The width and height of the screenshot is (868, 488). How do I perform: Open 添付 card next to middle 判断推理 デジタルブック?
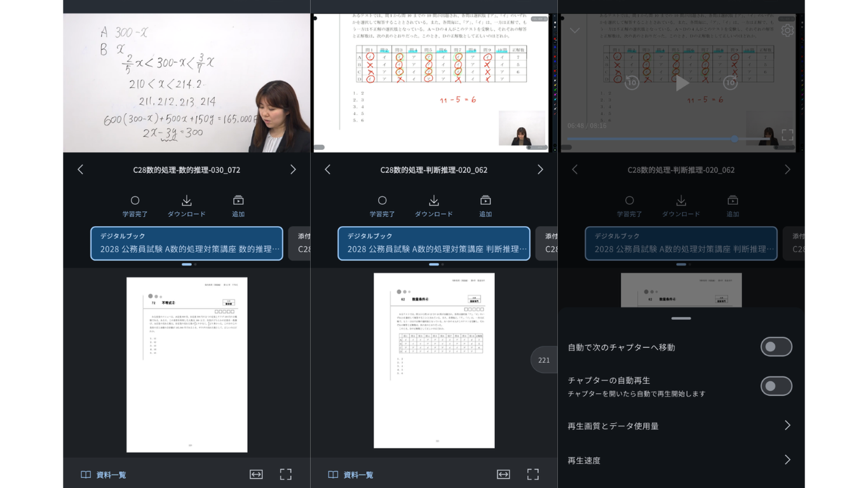point(546,243)
